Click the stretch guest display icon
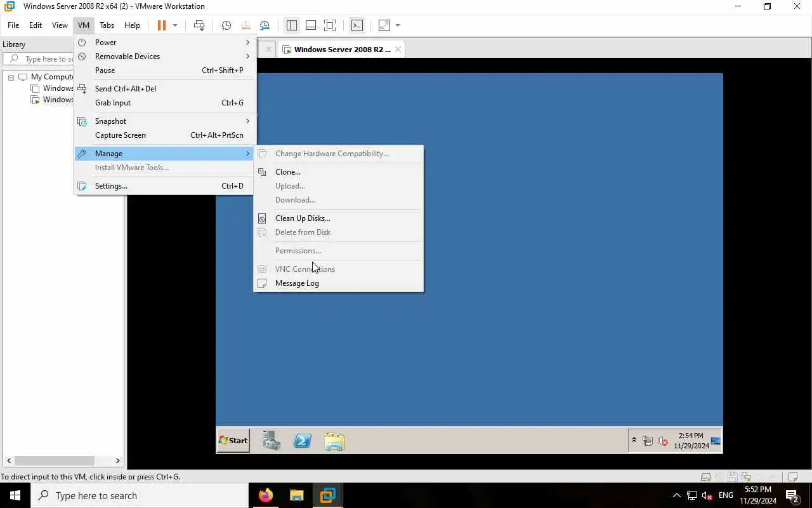 pos(384,25)
